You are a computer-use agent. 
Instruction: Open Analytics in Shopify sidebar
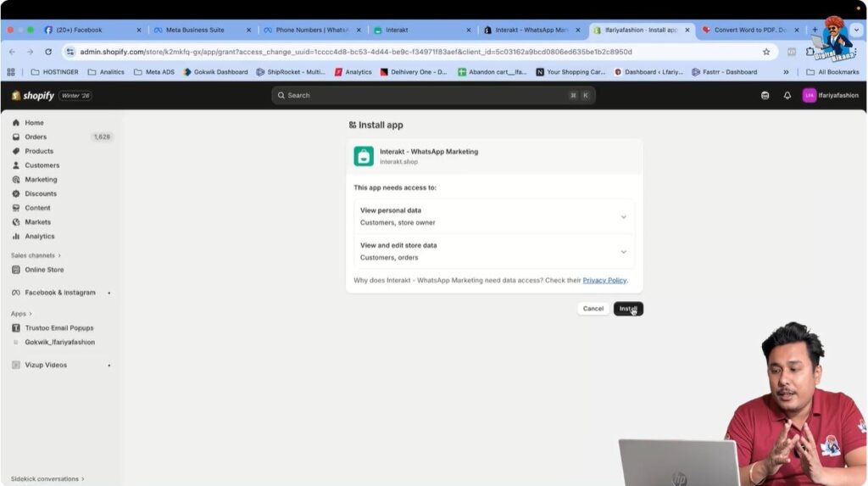[x=39, y=236]
